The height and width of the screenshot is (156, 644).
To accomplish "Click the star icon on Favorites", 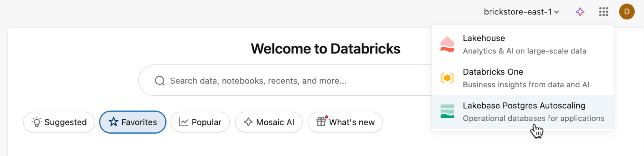I will (113, 122).
